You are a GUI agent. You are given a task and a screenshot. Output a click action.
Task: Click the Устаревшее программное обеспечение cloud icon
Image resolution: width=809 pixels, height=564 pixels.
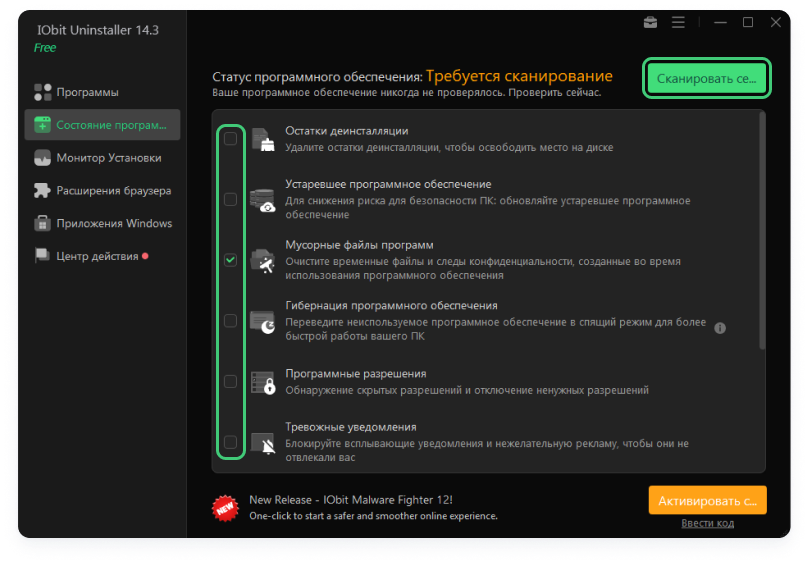263,200
